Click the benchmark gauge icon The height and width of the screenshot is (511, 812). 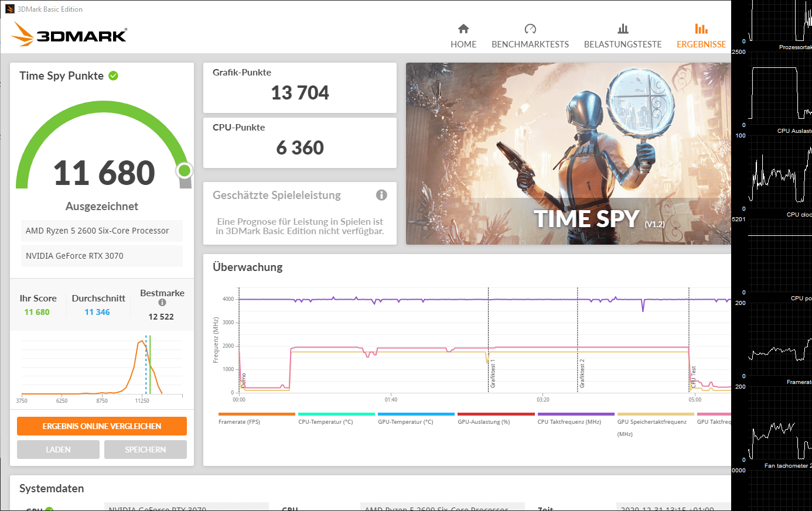coord(530,29)
